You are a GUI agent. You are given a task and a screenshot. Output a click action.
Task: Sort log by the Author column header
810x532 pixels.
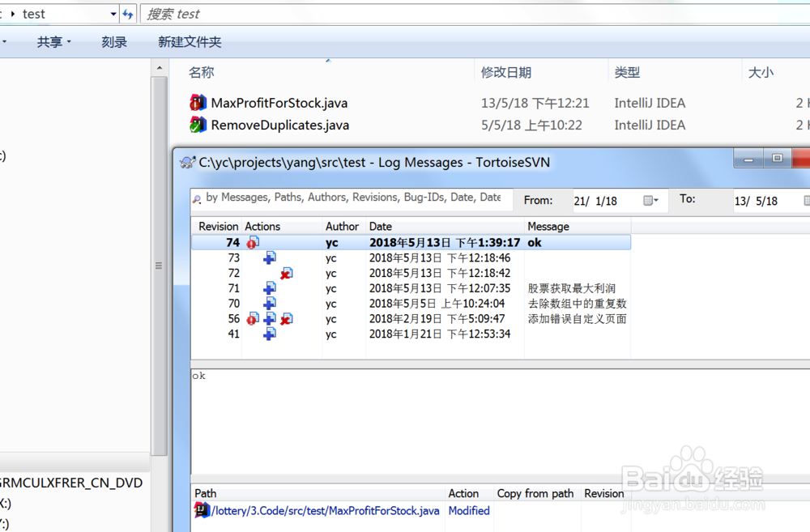click(343, 226)
